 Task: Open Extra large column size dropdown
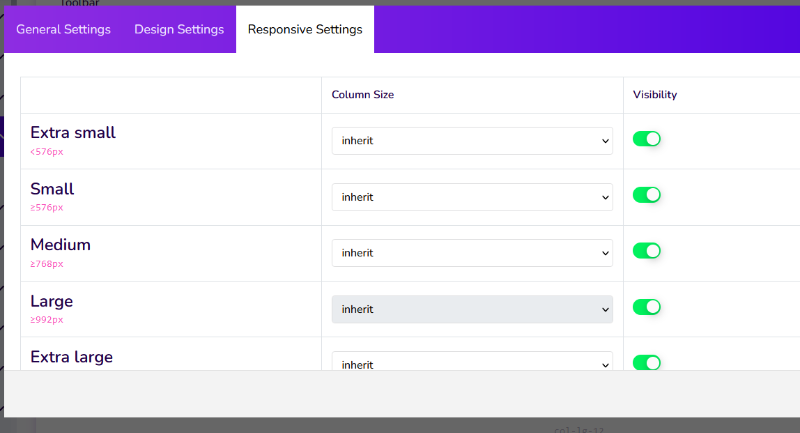[x=472, y=361]
